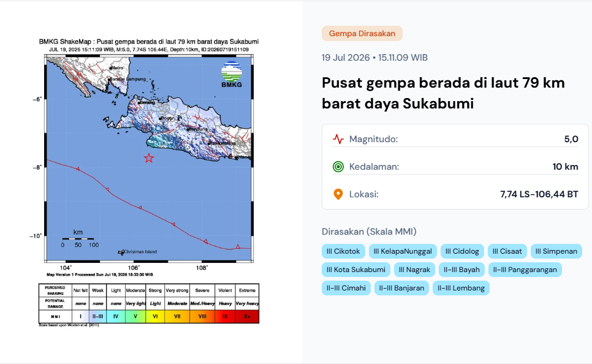This screenshot has height=364, width=592.
Task: Click the Christmas Island label on the map
Action: click(x=140, y=251)
